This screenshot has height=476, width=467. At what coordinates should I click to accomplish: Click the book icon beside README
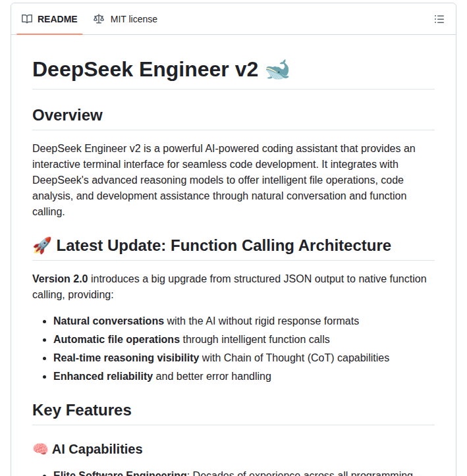pyautogui.click(x=27, y=19)
